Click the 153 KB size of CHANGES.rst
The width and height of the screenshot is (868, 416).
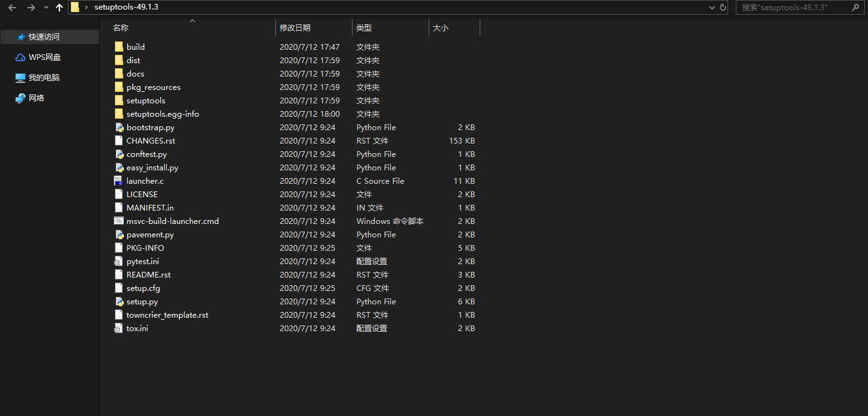pos(462,140)
